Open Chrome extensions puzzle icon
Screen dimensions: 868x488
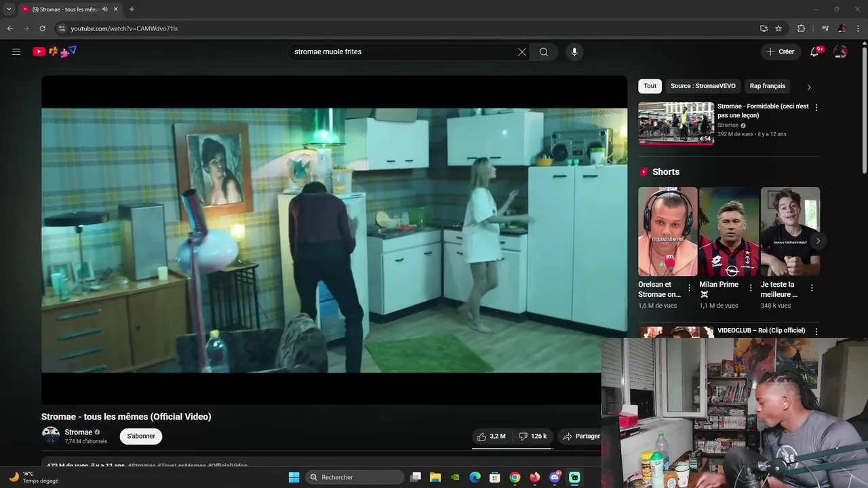(x=801, y=28)
